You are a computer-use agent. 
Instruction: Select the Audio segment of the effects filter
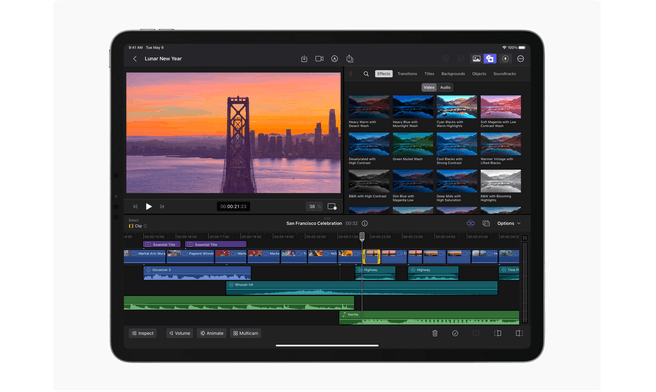click(x=445, y=87)
